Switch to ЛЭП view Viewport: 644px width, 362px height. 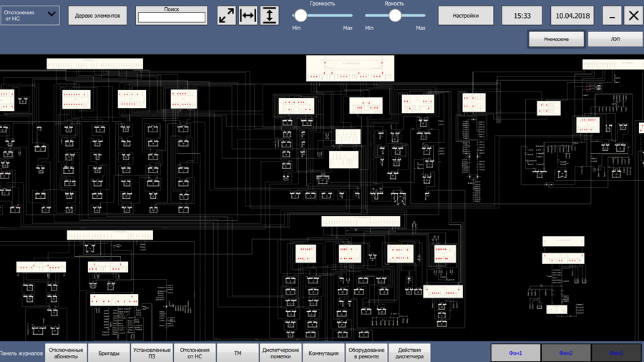[x=615, y=39]
